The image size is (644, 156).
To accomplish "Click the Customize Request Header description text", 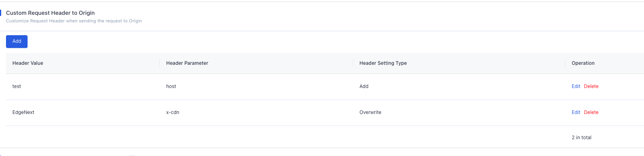I will click(x=74, y=21).
